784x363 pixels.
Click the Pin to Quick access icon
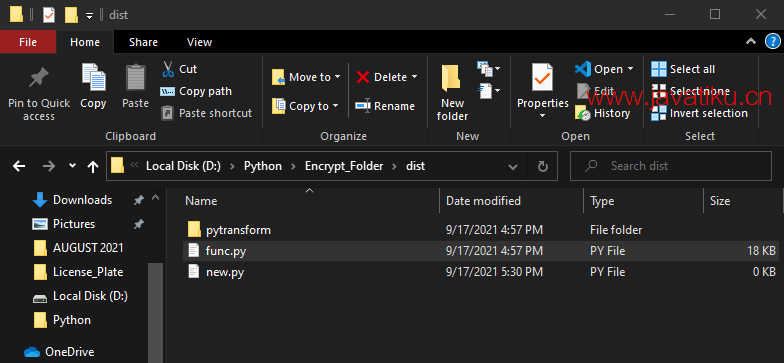tap(38, 78)
